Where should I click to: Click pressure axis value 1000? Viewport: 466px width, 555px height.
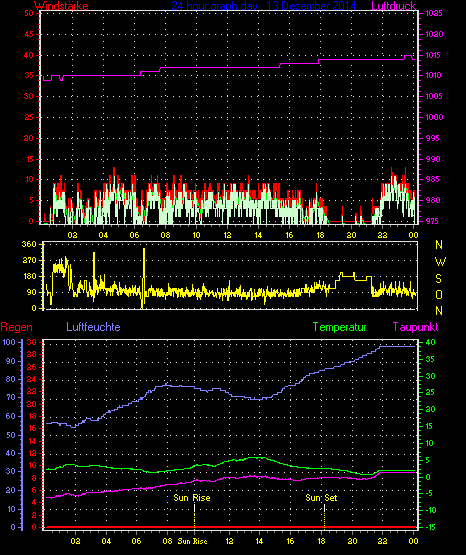(434, 117)
